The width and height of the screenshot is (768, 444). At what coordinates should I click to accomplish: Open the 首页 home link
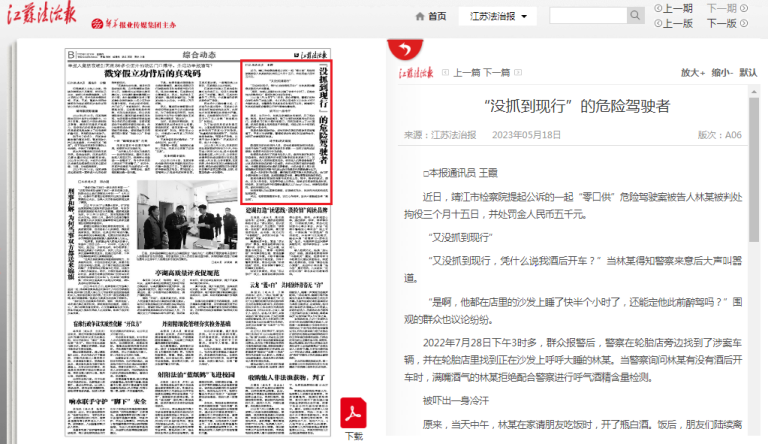pos(437,16)
